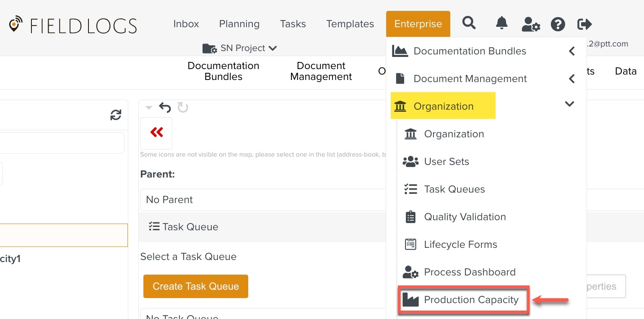Click the logout icon
Screen dimensions: 644x319
pos(584,24)
